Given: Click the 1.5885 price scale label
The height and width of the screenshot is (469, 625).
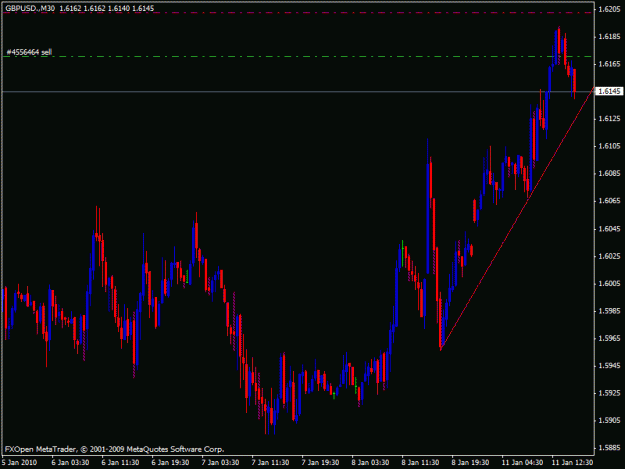Looking at the screenshot, I should click(609, 448).
